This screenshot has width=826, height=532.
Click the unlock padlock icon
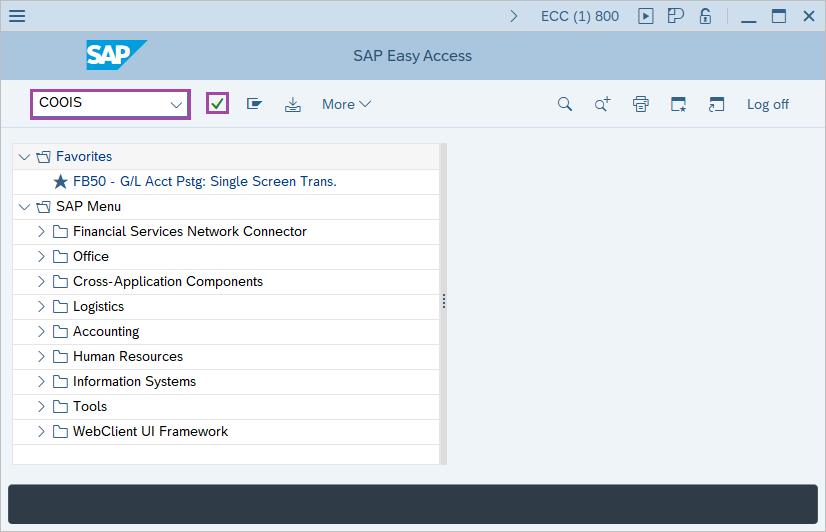pyautogui.click(x=705, y=16)
